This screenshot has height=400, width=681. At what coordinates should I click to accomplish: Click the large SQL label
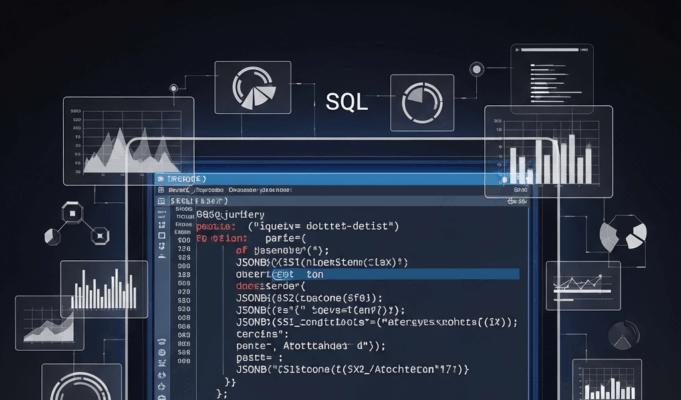(347, 102)
